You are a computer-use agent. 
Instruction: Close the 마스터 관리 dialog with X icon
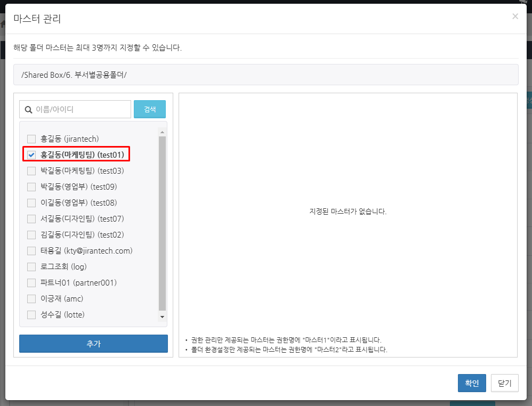point(515,17)
